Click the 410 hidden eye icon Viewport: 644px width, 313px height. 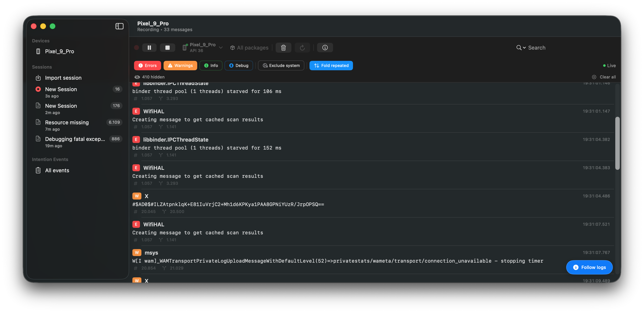tap(137, 77)
